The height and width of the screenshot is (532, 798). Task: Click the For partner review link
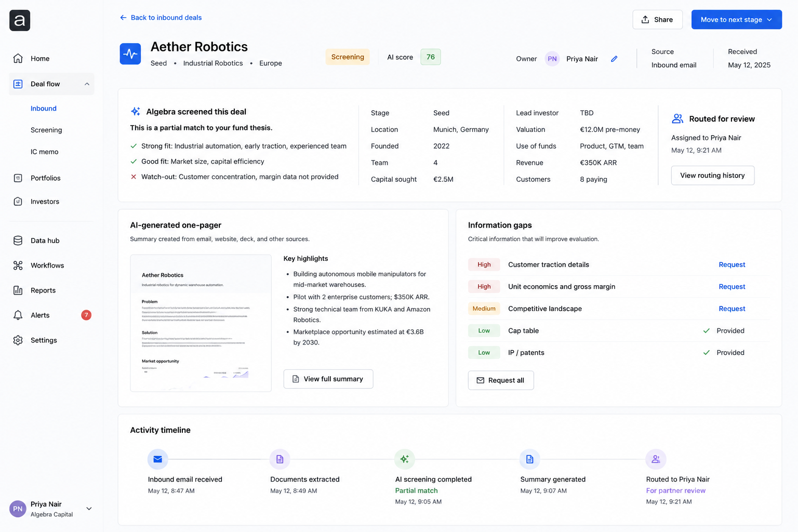click(x=675, y=491)
